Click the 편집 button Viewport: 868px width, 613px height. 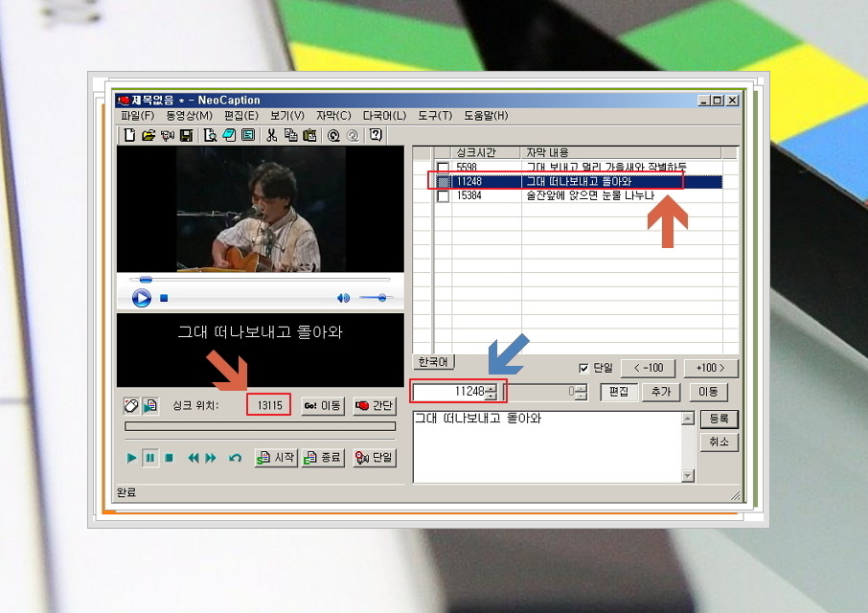pos(619,392)
